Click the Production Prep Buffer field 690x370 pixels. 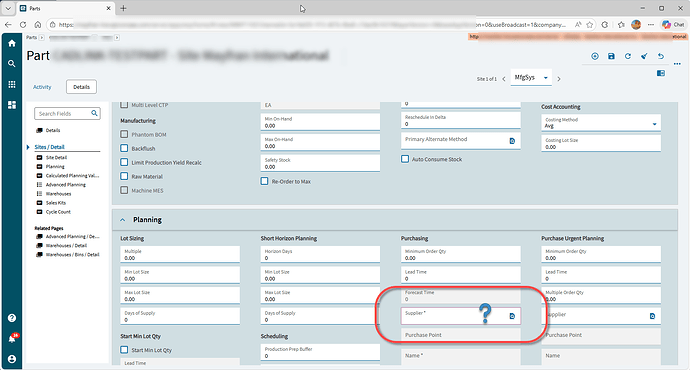click(x=320, y=352)
